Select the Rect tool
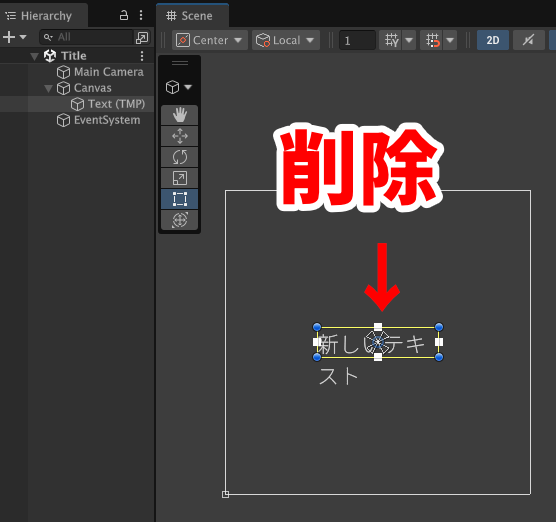556x522 pixels. coord(179,199)
